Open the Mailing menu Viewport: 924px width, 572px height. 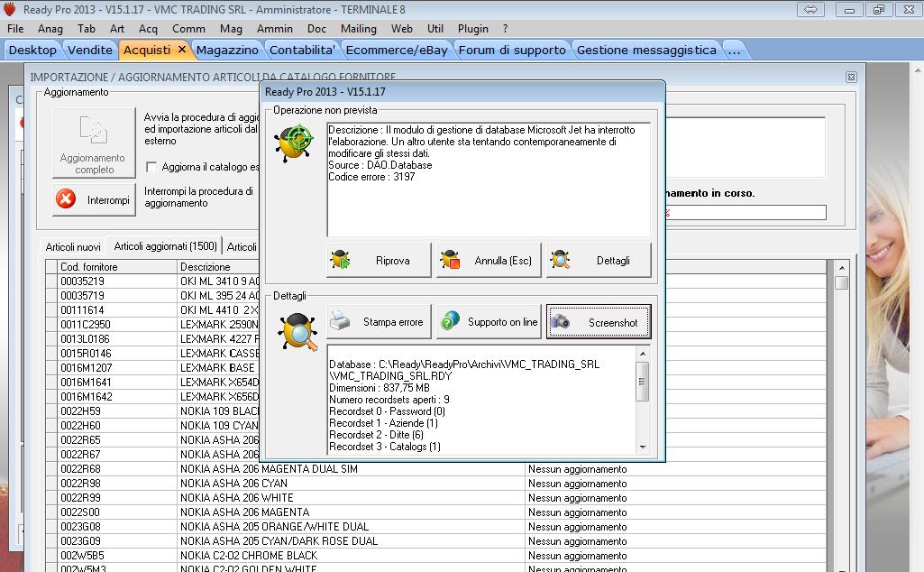(x=358, y=28)
